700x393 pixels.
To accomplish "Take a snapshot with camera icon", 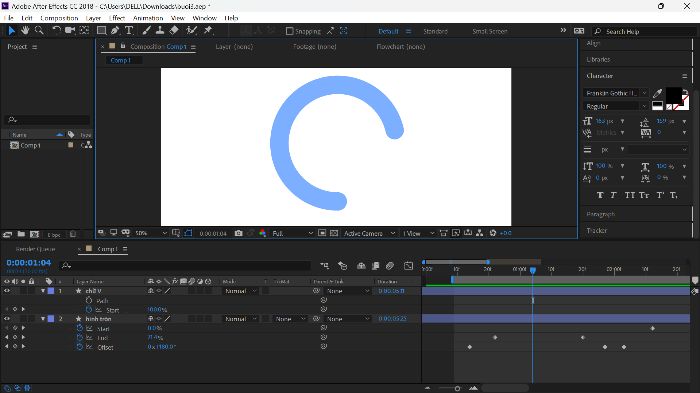I will tap(238, 233).
